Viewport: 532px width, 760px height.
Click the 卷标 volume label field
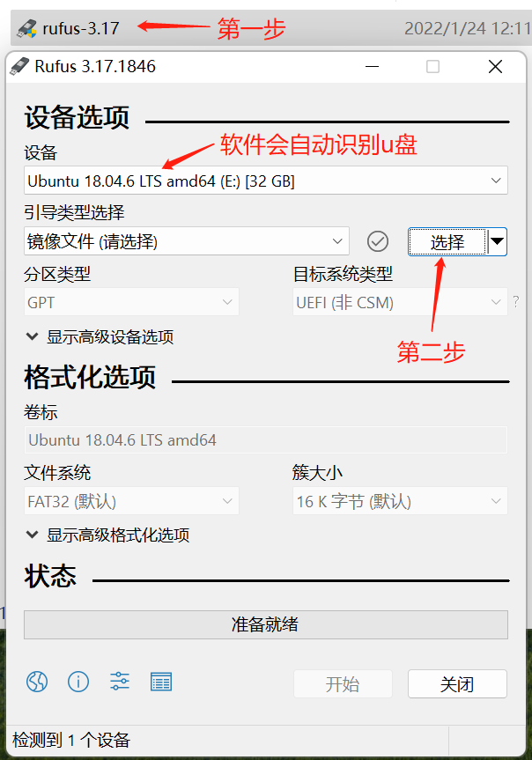(266, 439)
